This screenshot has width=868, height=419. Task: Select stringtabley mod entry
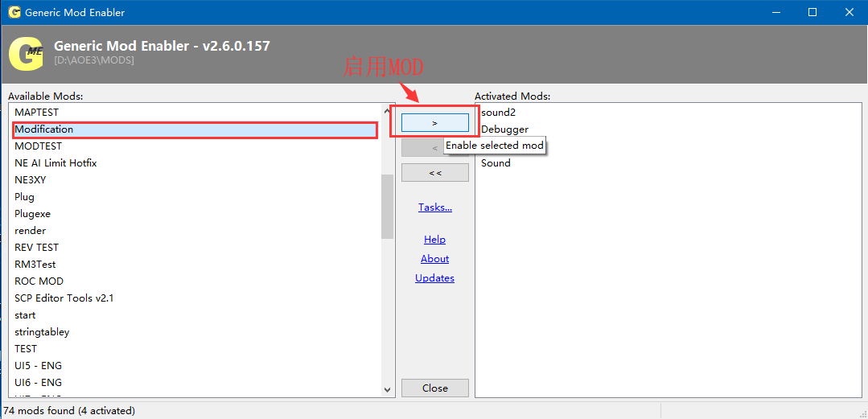[x=195, y=332]
